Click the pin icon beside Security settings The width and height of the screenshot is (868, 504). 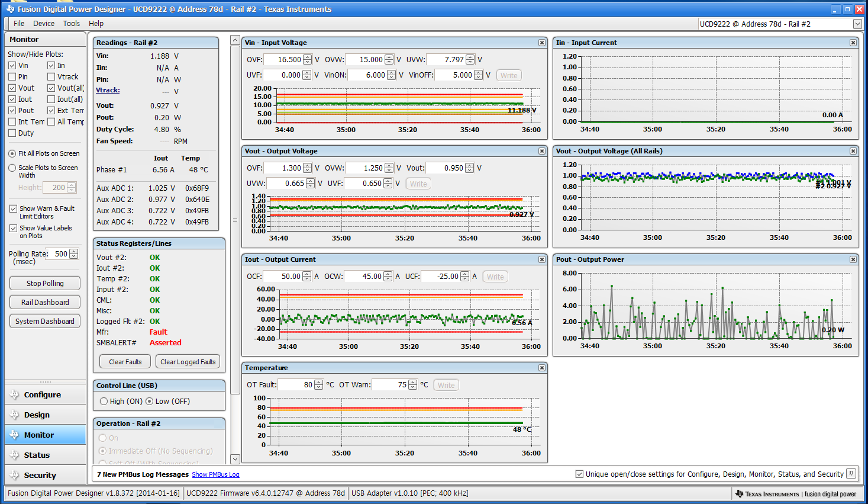coord(851,474)
